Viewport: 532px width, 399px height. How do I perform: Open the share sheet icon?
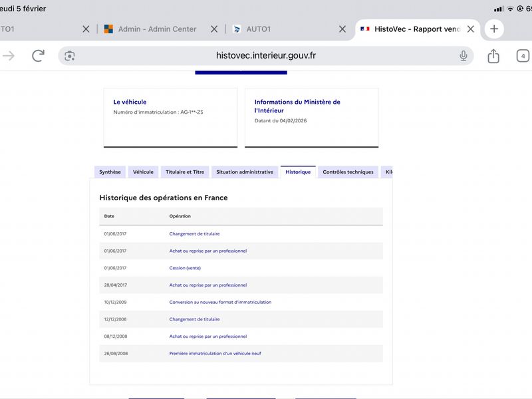tap(493, 56)
